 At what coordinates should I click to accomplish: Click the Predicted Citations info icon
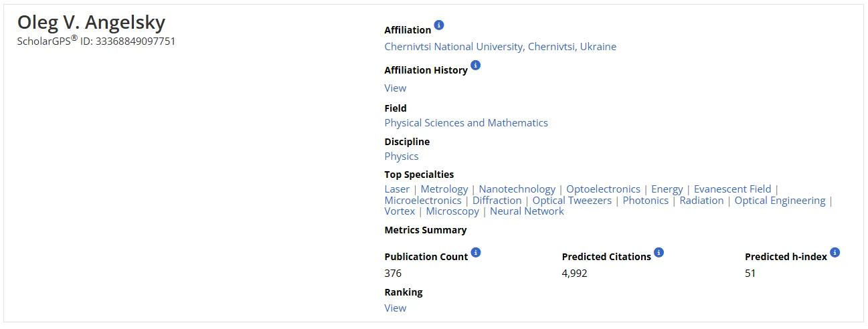pos(659,252)
